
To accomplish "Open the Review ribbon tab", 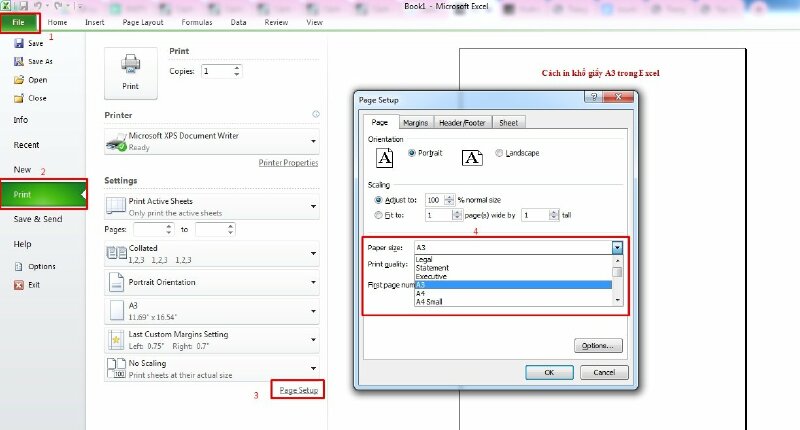I will 276,22.
